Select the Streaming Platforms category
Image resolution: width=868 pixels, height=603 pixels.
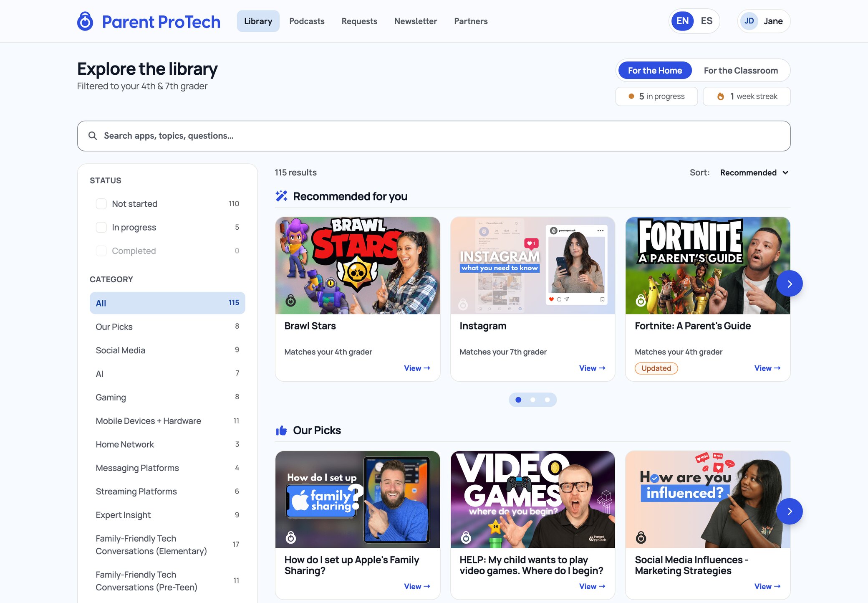pyautogui.click(x=167, y=492)
